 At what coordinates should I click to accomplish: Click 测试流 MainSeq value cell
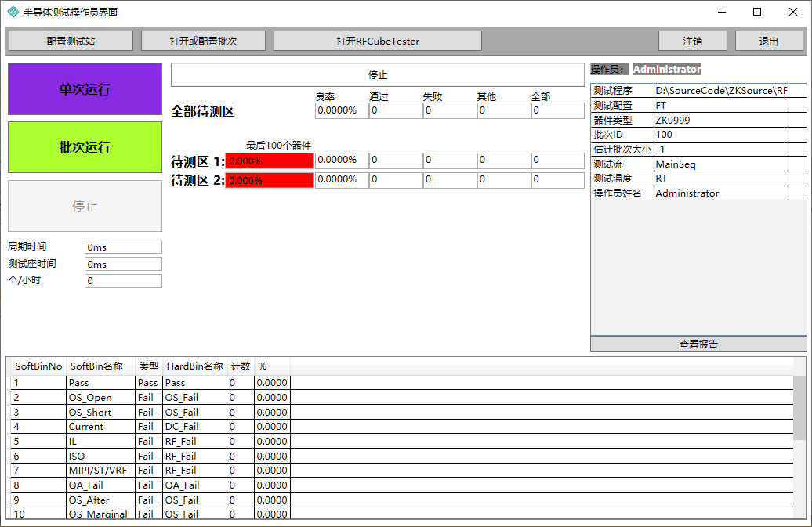pyautogui.click(x=721, y=164)
